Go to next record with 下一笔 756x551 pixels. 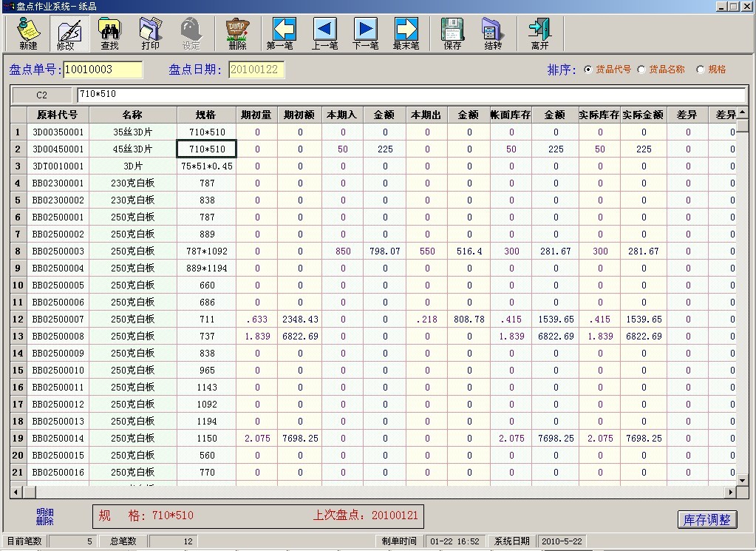click(365, 34)
